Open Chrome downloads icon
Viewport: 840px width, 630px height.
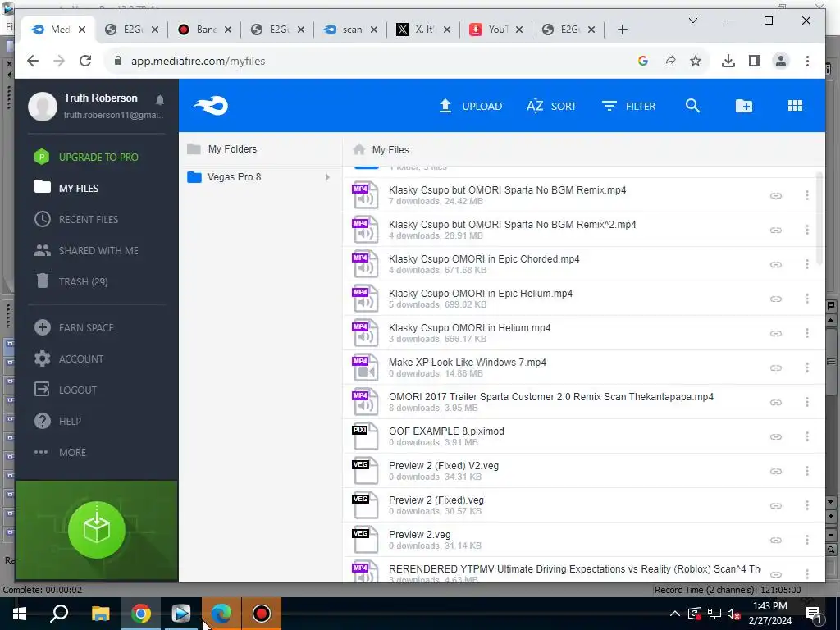tap(728, 61)
